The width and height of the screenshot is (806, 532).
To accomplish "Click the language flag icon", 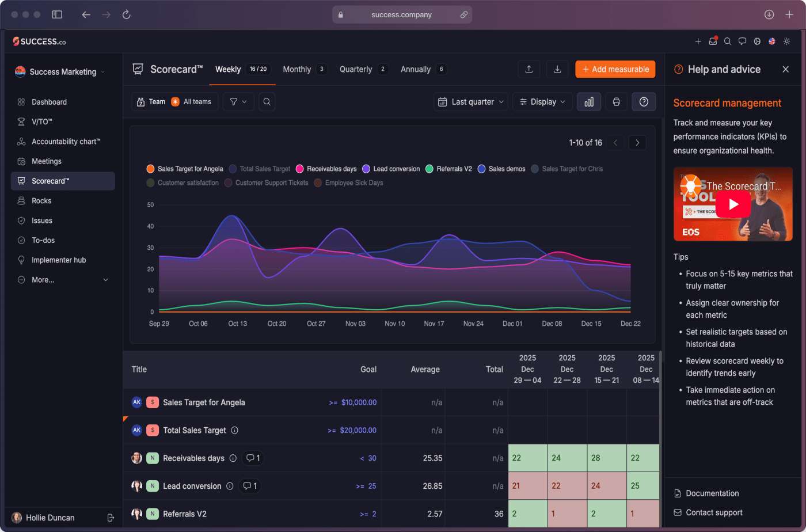I will point(772,41).
